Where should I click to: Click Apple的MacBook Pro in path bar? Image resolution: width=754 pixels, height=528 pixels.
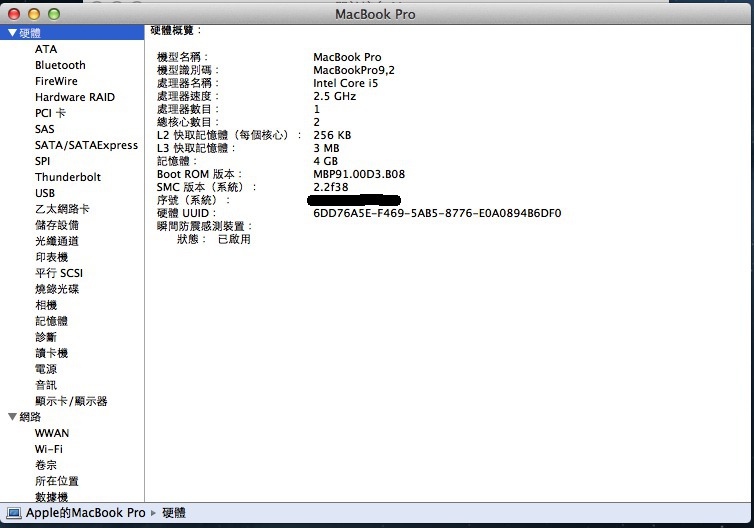[86, 513]
